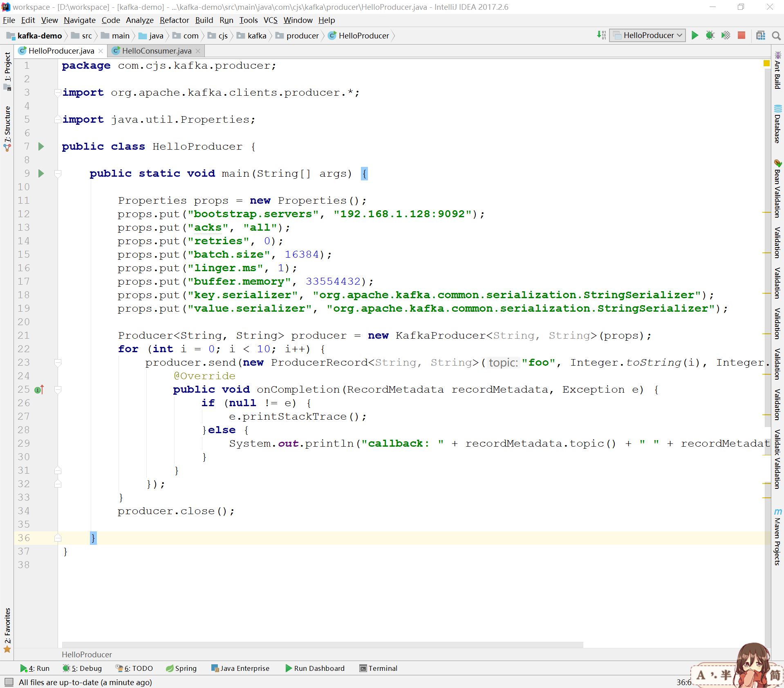784x688 pixels.
Task: Open the Java Enterprise tool window
Action: pyautogui.click(x=240, y=668)
